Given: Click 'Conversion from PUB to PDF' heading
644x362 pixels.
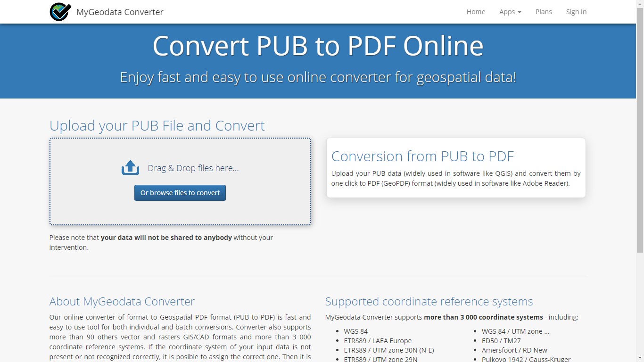Looking at the screenshot, I should tap(422, 156).
